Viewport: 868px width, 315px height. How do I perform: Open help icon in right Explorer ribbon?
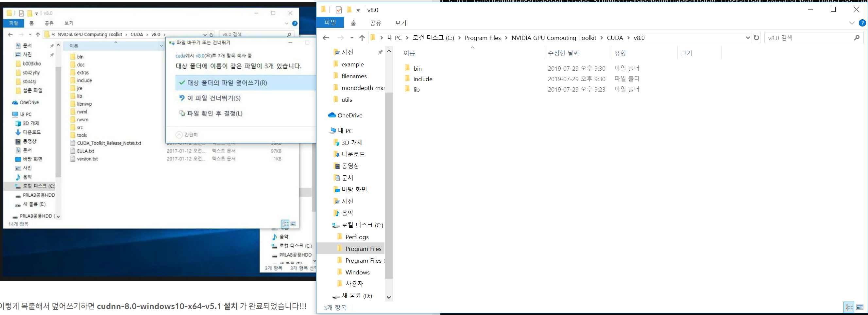[862, 23]
